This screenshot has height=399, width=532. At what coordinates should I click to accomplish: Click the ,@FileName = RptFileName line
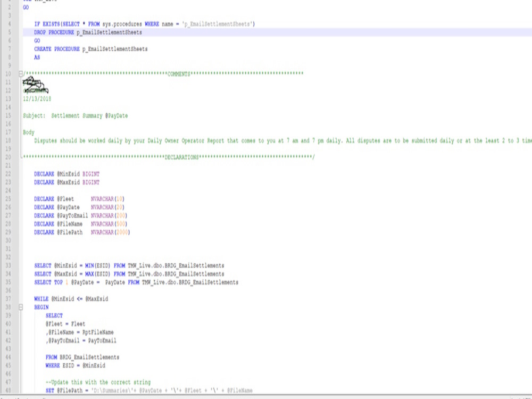[x=80, y=332]
